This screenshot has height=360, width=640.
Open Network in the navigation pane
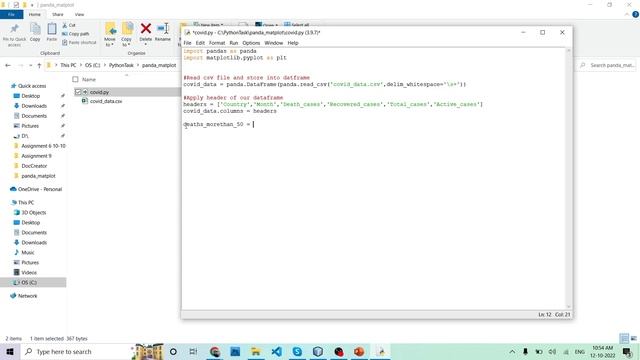(x=27, y=296)
